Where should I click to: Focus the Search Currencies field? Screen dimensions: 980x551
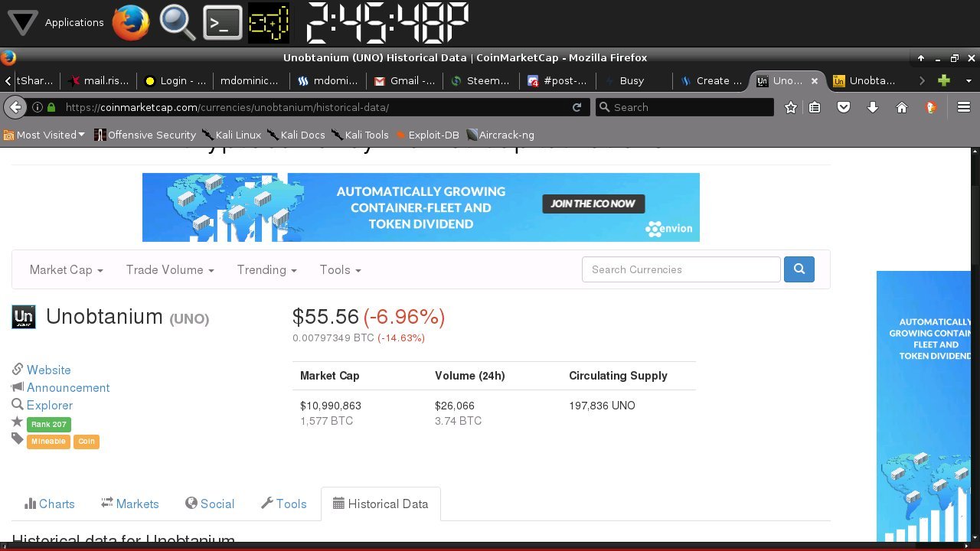tap(681, 269)
